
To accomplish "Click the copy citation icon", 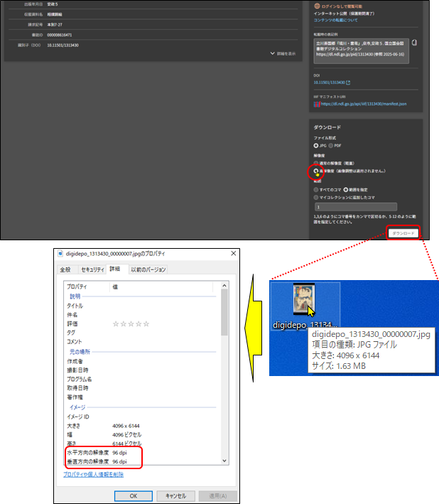I will coord(414,43).
